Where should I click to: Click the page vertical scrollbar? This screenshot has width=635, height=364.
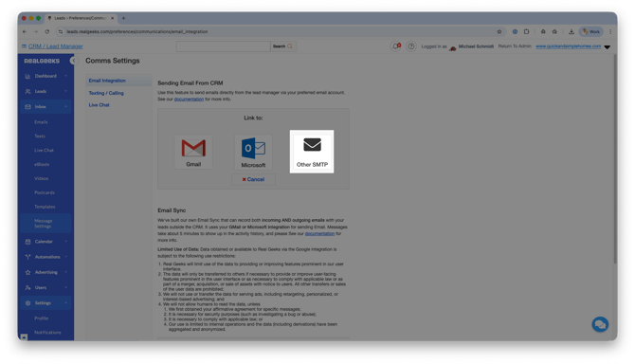(615, 159)
